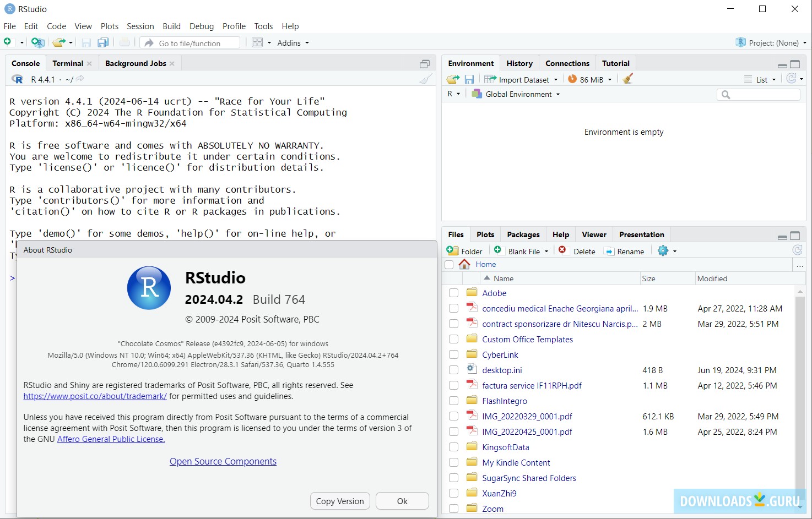Screen dimensions: 812x519
Task: Create a new folder in the Files pane
Action: pos(464,250)
